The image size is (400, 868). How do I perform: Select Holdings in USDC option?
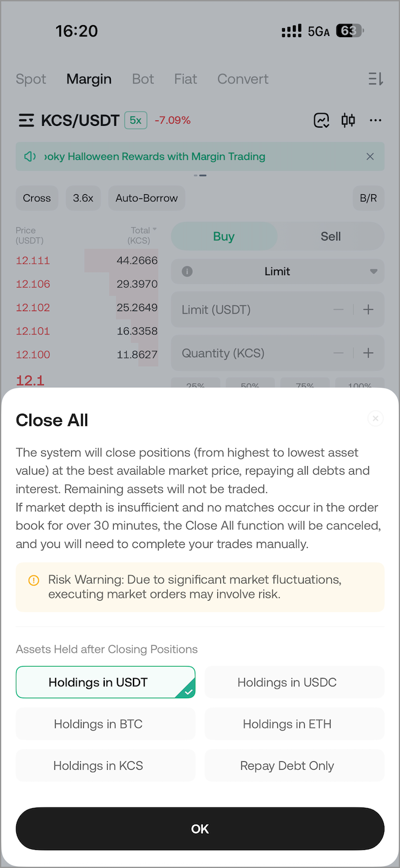(294, 682)
